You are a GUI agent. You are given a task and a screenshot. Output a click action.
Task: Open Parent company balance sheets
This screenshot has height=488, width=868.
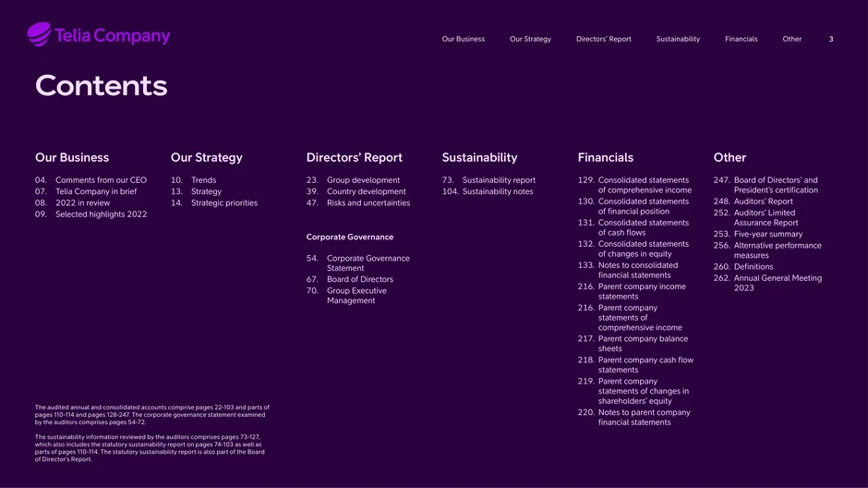click(633, 344)
